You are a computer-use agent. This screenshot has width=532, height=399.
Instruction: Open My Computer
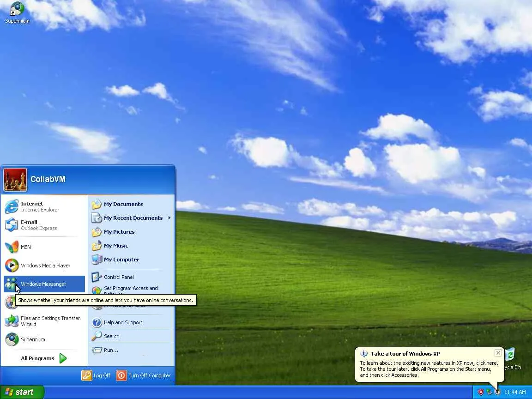point(131,260)
